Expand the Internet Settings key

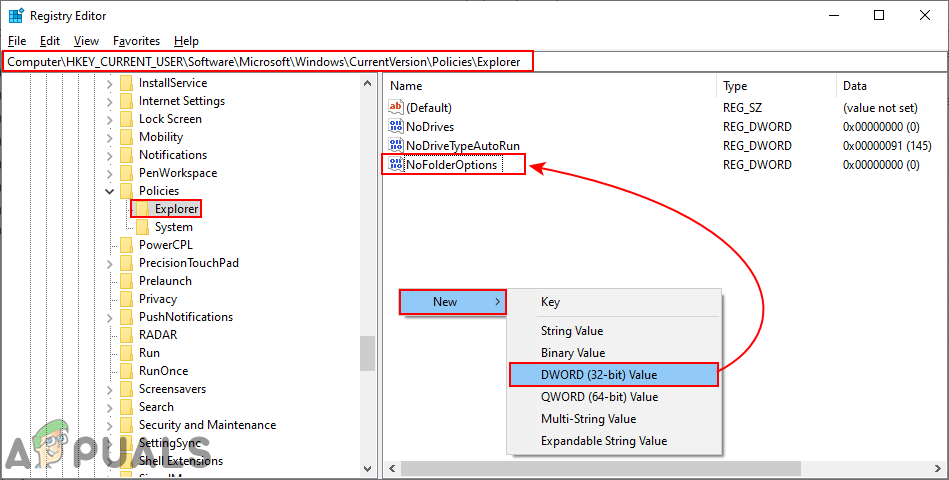coord(110,102)
